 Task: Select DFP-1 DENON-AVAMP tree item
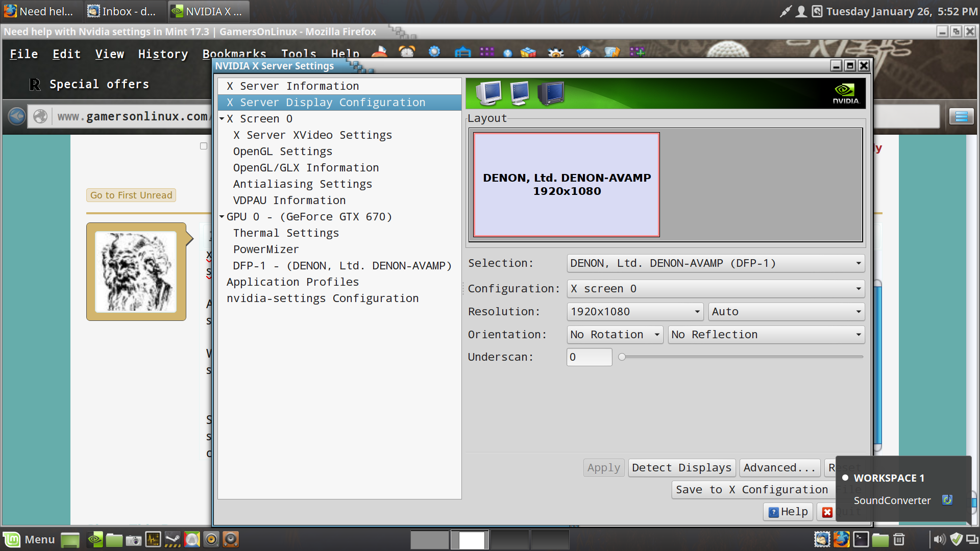[339, 266]
